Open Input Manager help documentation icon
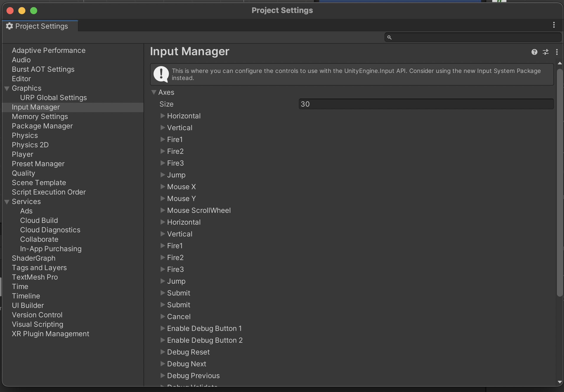The width and height of the screenshot is (564, 392). point(534,52)
